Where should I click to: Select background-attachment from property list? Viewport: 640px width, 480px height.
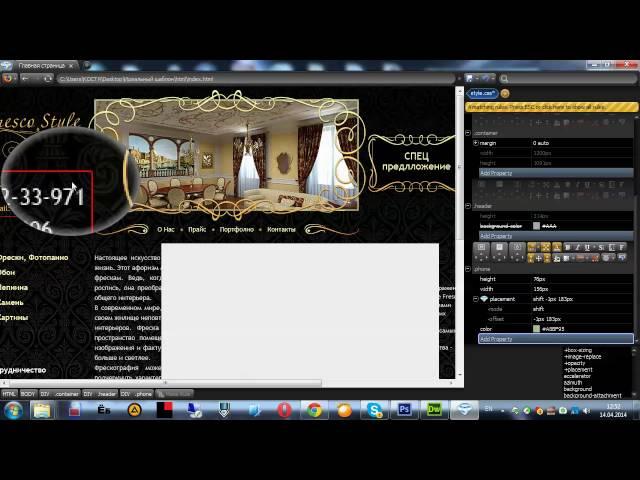593,396
